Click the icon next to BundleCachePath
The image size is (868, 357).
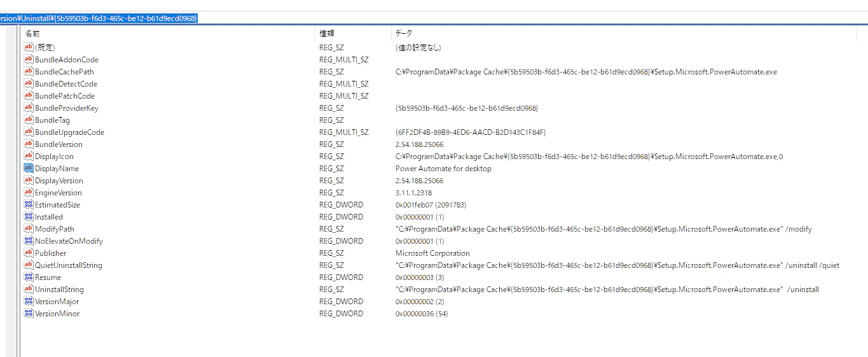(x=28, y=71)
